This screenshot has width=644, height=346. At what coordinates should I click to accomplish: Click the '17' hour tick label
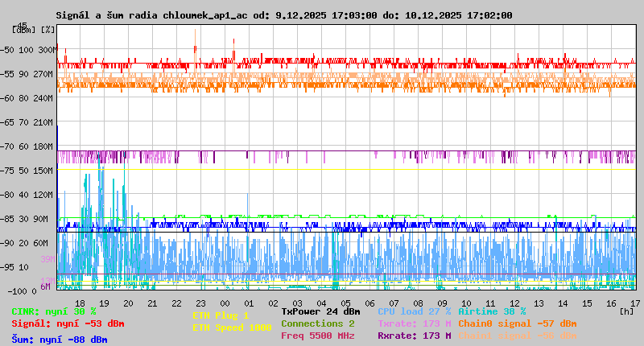pos(635,303)
